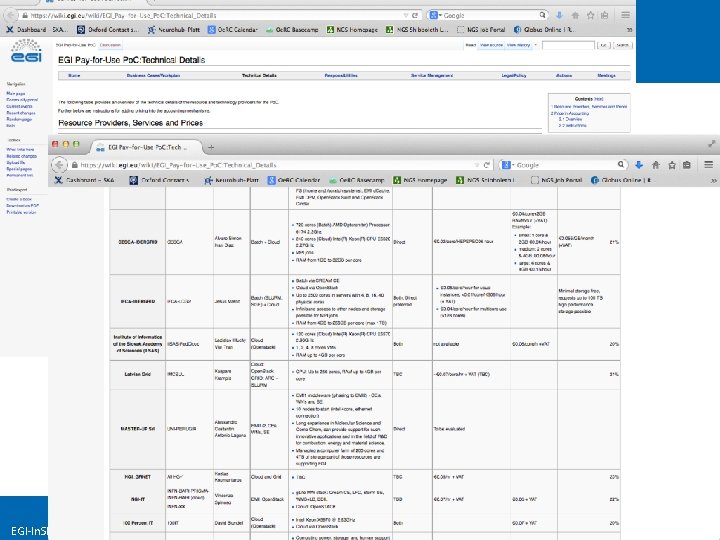This screenshot has width=720, height=540.
Task: Reload page in background Firefox window
Action: [x=415, y=15]
